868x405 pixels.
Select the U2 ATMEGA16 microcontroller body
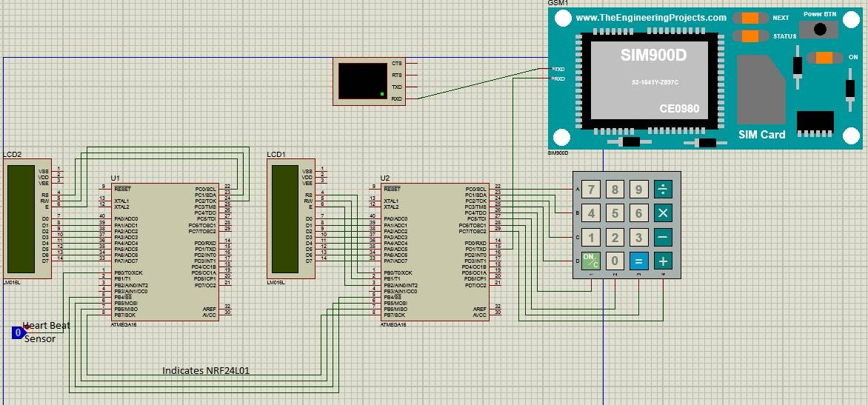[x=435, y=252]
